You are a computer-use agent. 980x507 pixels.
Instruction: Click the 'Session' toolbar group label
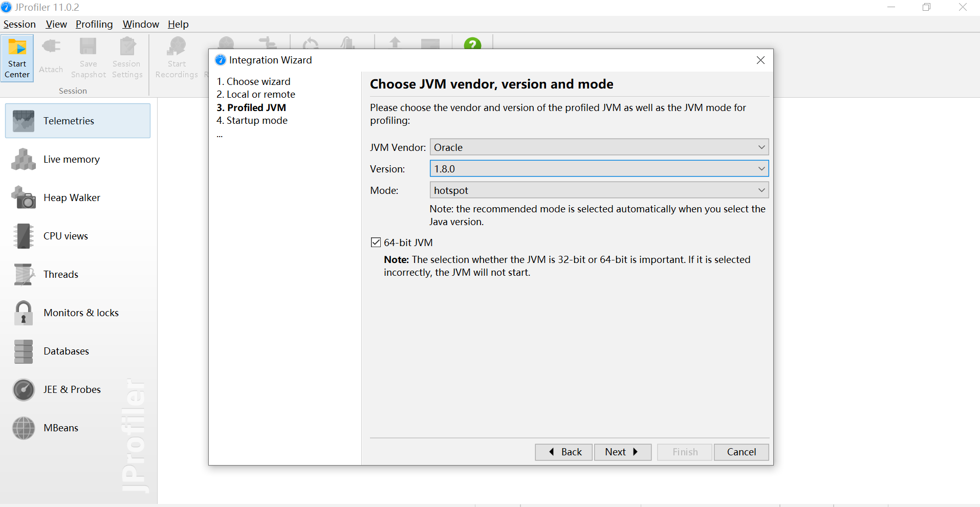pos(73,91)
